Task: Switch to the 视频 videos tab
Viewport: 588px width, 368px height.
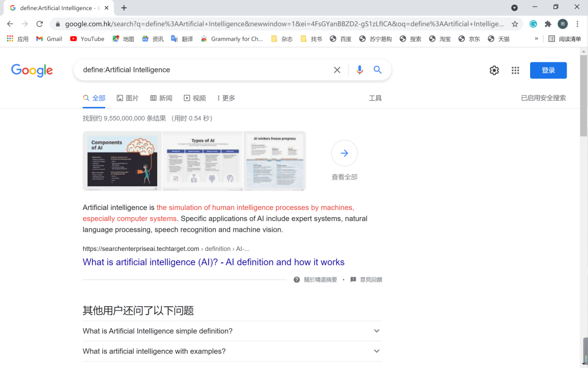Action: click(195, 98)
